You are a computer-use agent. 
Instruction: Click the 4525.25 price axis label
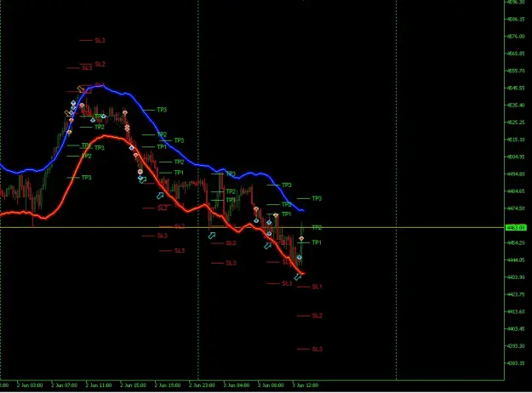(x=516, y=122)
